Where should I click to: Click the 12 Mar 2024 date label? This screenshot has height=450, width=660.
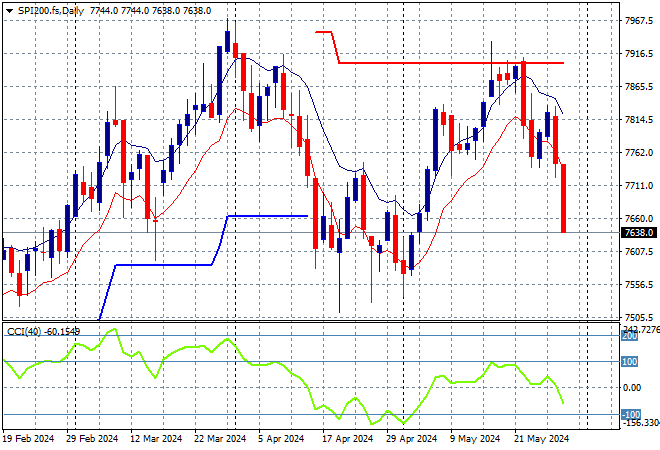coord(156,439)
